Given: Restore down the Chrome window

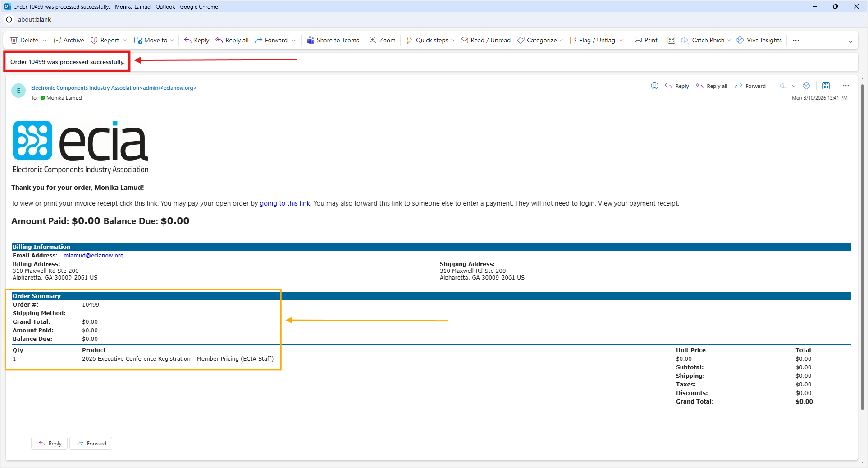Looking at the screenshot, I should click(x=836, y=6).
